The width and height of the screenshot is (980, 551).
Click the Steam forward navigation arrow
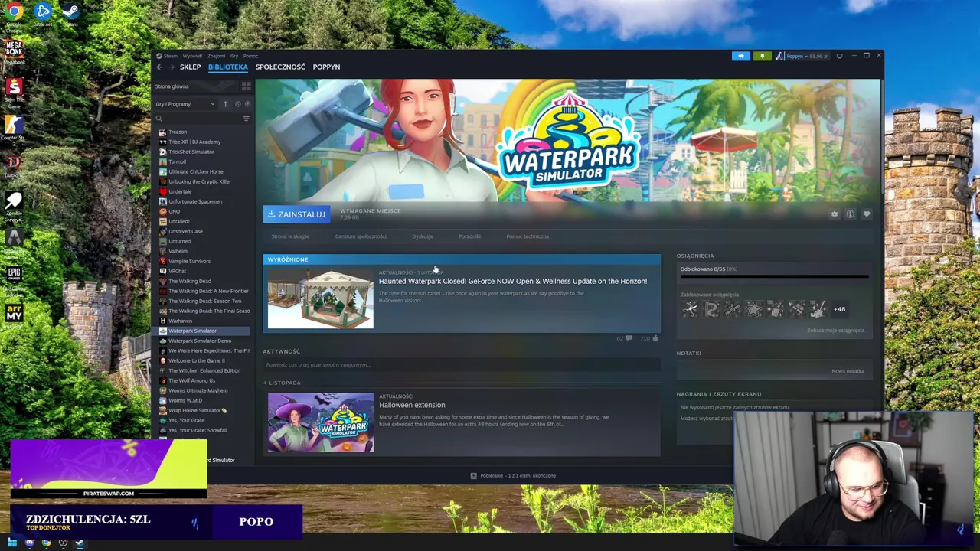[x=171, y=67]
